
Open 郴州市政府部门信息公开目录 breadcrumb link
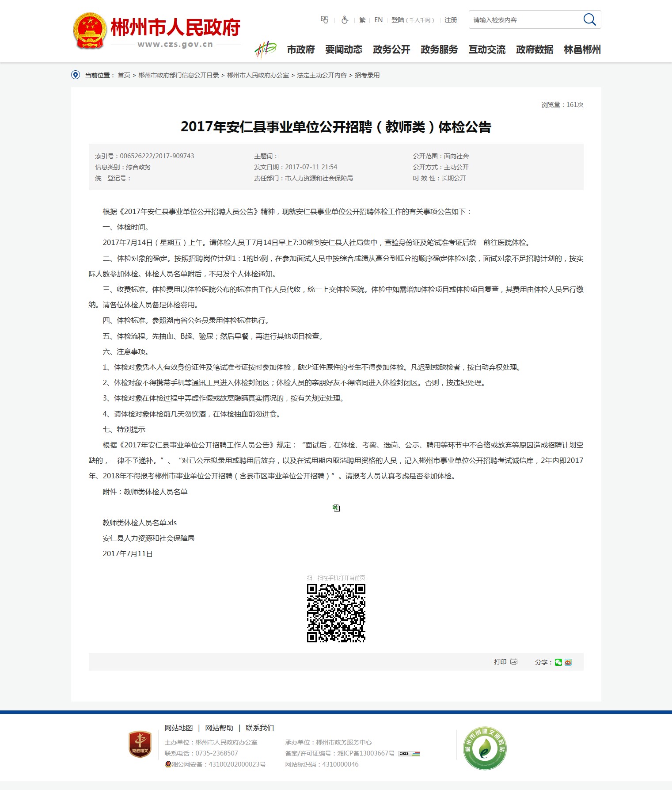tap(178, 75)
